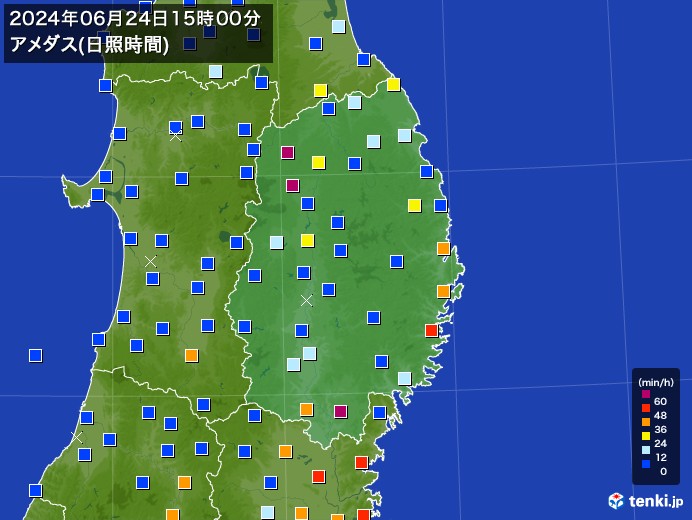Click the legend value 36
Image resolution: width=692 pixels, height=520 pixels.
pos(660,430)
